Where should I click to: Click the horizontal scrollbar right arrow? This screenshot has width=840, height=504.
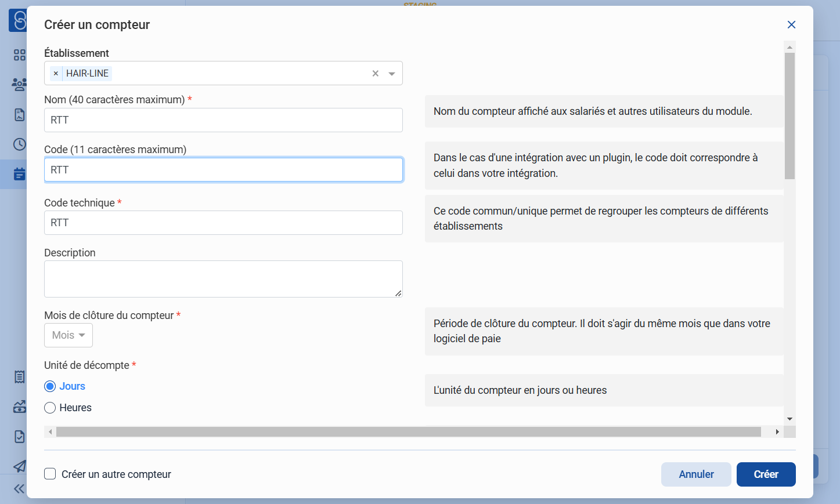[x=777, y=432]
